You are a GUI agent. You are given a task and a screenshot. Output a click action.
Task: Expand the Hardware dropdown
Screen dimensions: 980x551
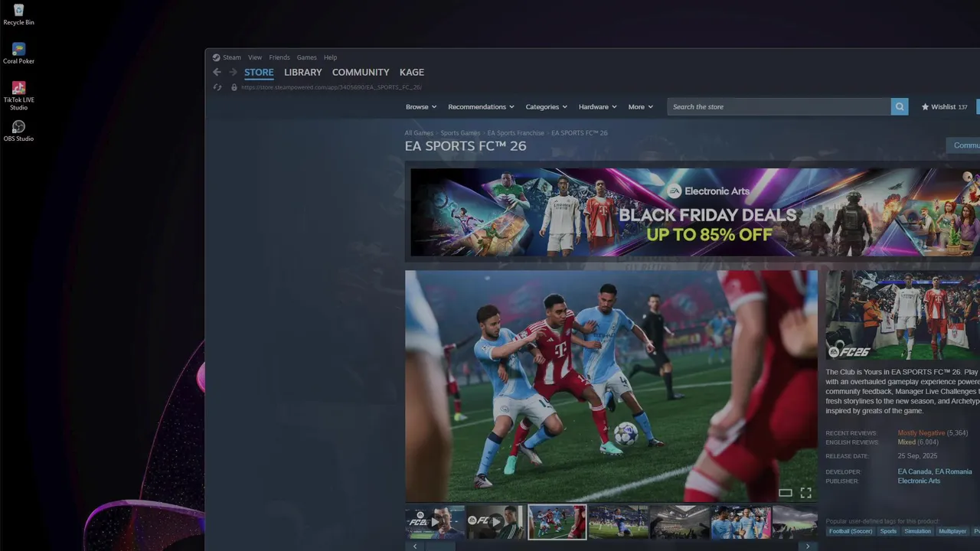tap(599, 107)
